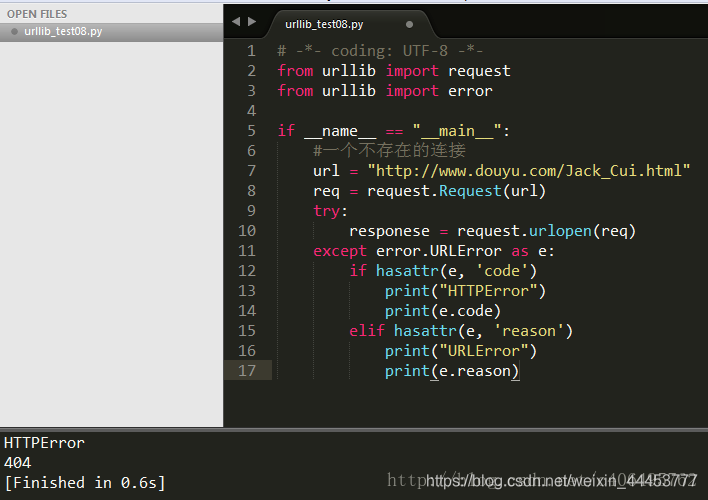This screenshot has width=708, height=500.
Task: Click the "__main__" string on line 5
Action: click(456, 131)
